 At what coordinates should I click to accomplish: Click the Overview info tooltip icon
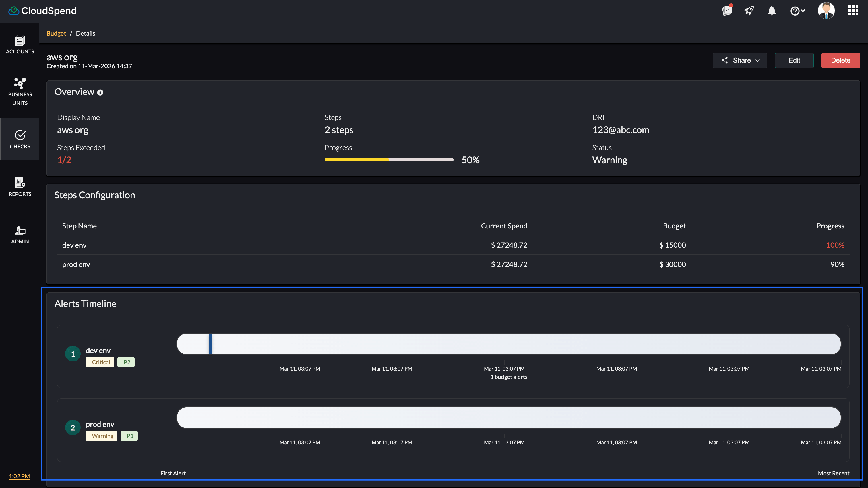pyautogui.click(x=100, y=92)
